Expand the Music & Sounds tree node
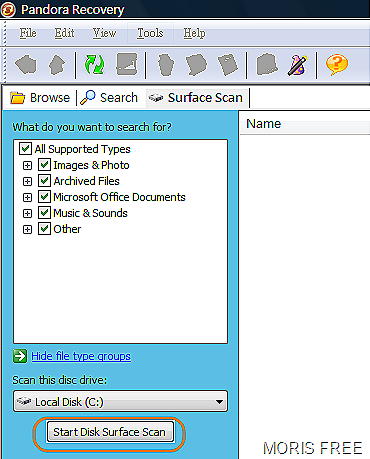 (x=27, y=213)
